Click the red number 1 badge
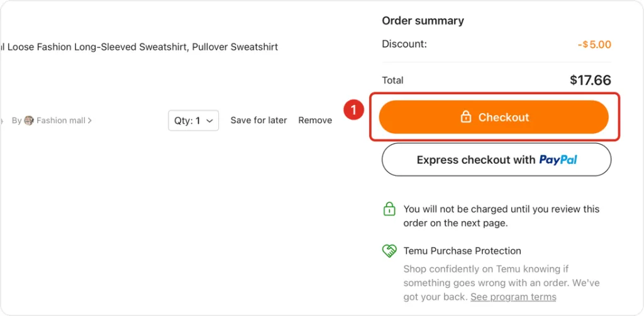Viewport: 644px width, 316px height. tap(353, 111)
